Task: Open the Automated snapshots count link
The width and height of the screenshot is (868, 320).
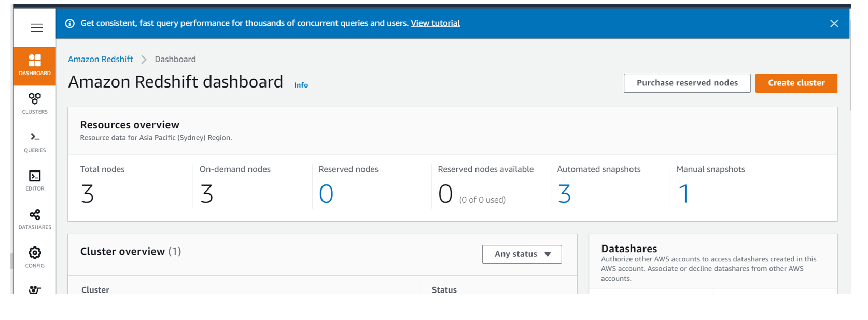Action: 564,194
